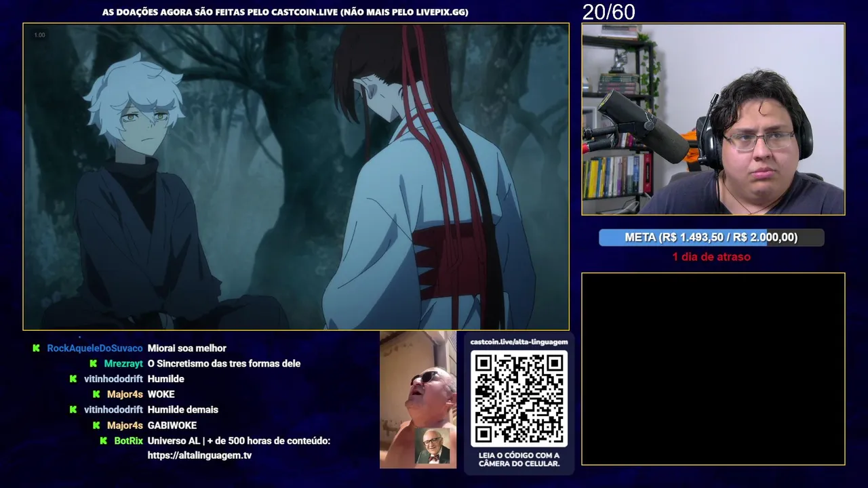Click the username RockAqueleDoSuvaco
The height and width of the screenshot is (488, 868).
(95, 348)
